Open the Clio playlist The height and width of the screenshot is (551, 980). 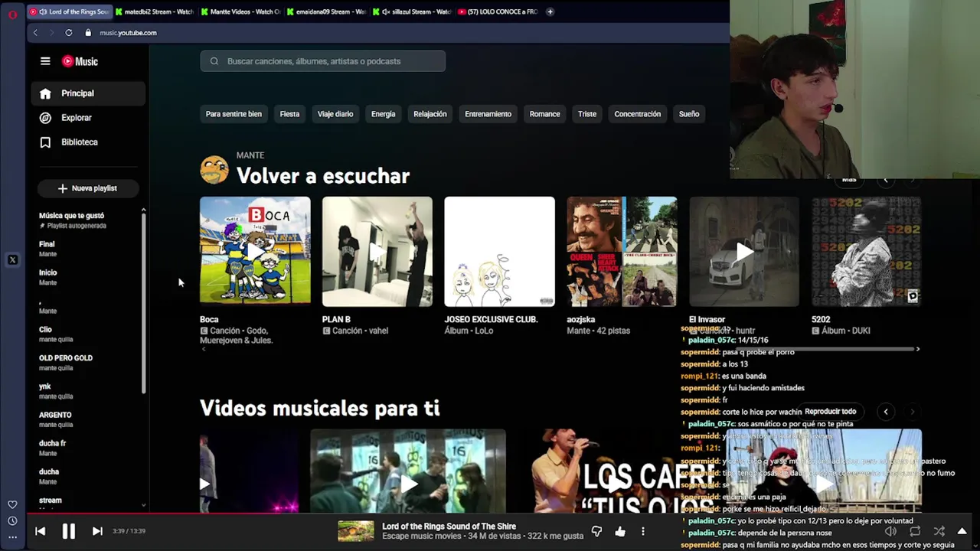pyautogui.click(x=87, y=334)
